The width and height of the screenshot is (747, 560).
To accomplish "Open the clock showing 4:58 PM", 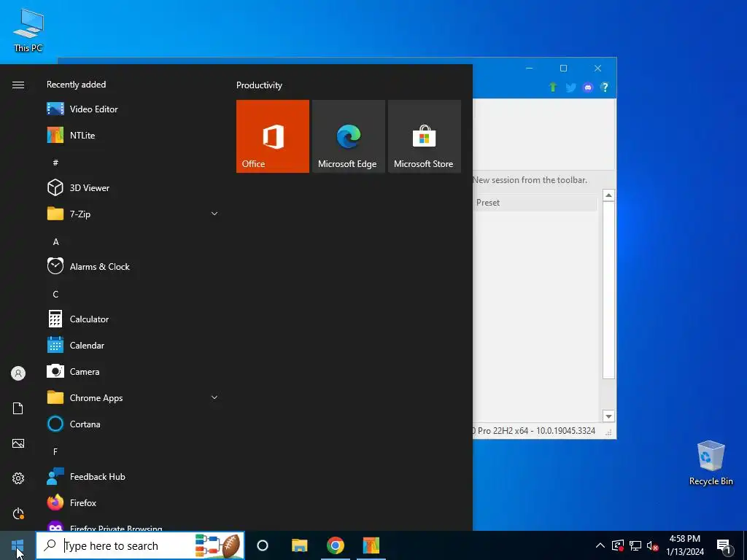I will coord(684,545).
